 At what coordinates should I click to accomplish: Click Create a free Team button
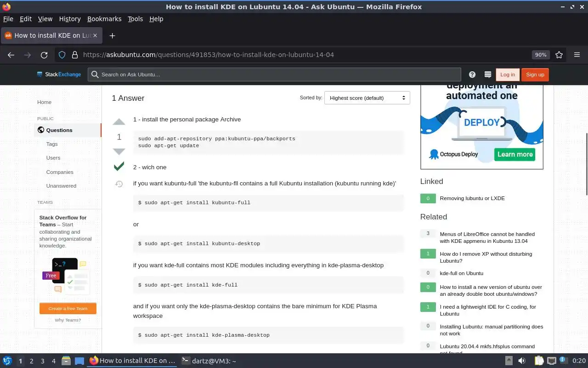pyautogui.click(x=68, y=309)
